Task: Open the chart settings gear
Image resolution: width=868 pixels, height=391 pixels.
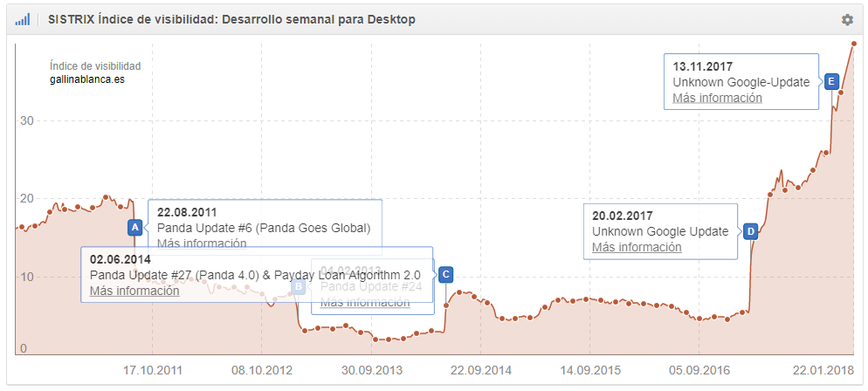Action: coord(846,19)
